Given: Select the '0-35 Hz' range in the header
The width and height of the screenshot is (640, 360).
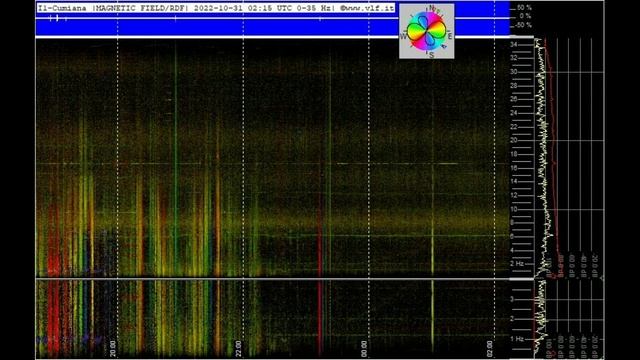Looking at the screenshot, I should pos(313,8).
